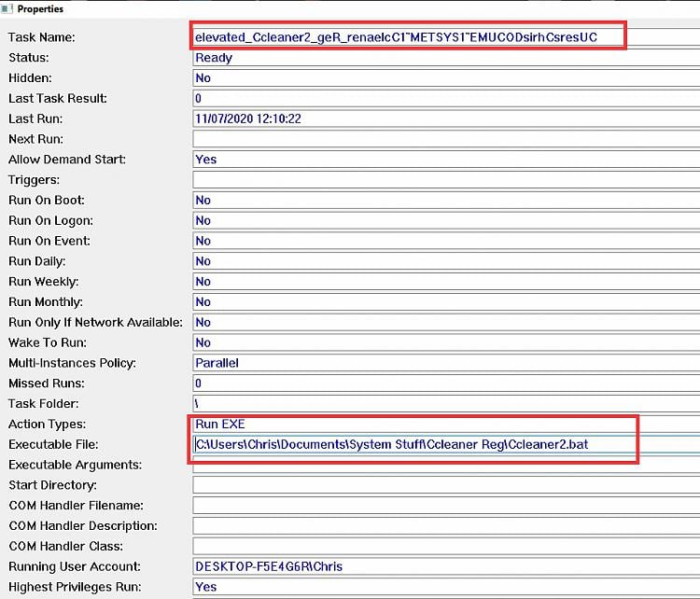The width and height of the screenshot is (700, 599).
Task: Select the Last Task Result value field
Action: pyautogui.click(x=446, y=98)
